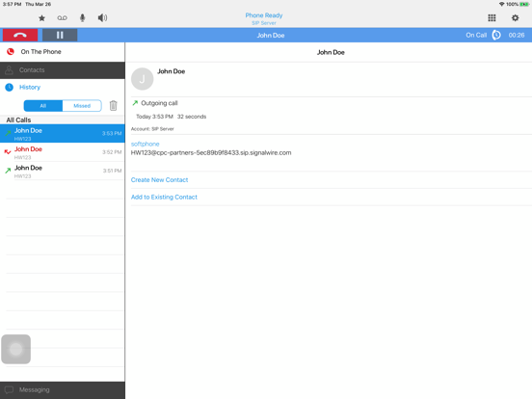The width and height of the screenshot is (532, 399).
Task: Click Add to Existing Contact link
Action: (x=164, y=198)
